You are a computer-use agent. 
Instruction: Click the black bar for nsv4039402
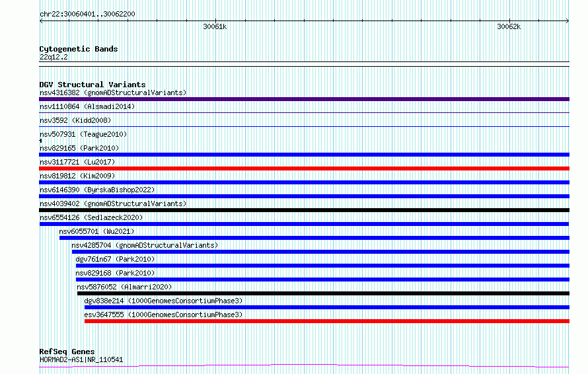[x=304, y=210]
